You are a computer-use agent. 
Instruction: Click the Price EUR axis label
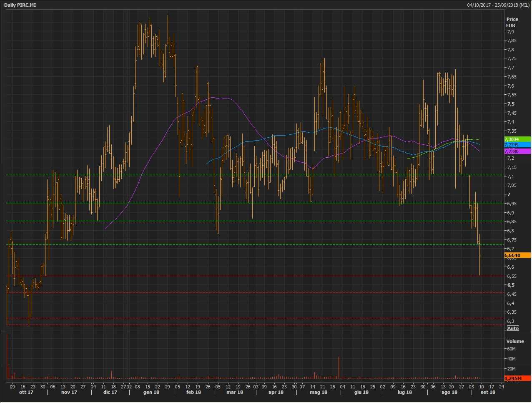pyautogui.click(x=512, y=22)
